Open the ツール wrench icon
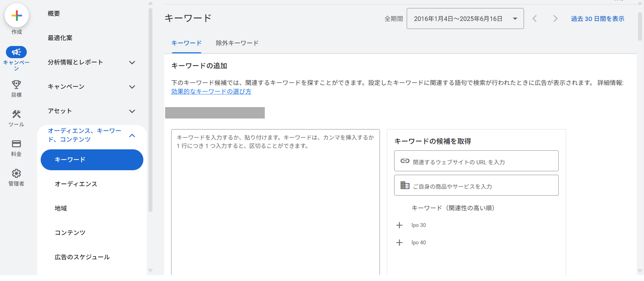Screen dimensions: 644x281 tap(16, 114)
